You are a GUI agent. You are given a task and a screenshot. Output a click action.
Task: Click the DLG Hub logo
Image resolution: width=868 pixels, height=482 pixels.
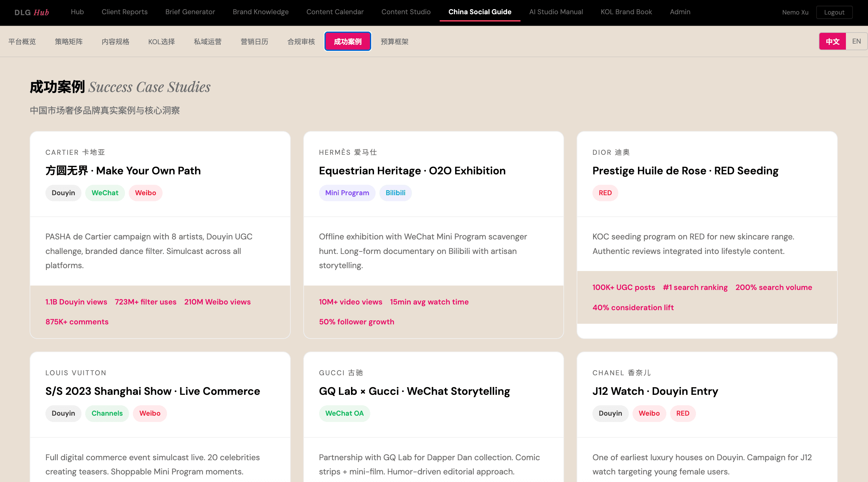[32, 13]
